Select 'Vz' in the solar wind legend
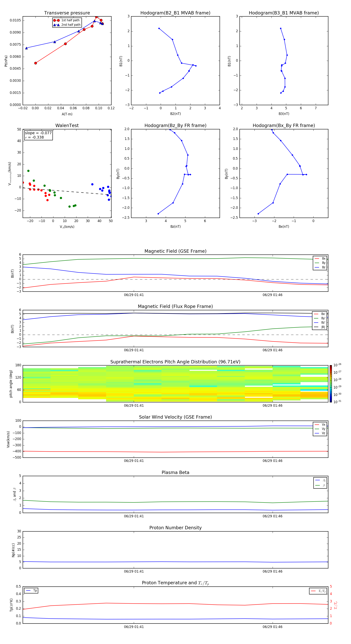Image resolution: width=351 pixels, height=644 pixels. click(320, 433)
